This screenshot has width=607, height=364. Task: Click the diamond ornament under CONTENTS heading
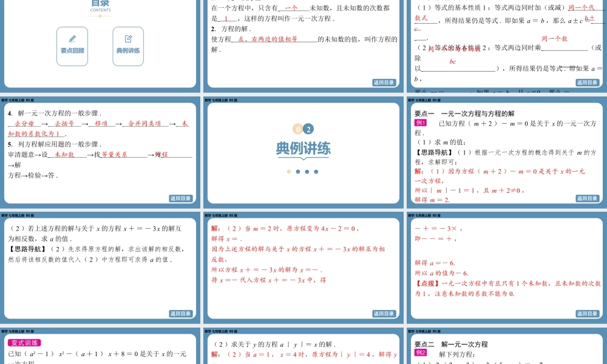point(100,16)
